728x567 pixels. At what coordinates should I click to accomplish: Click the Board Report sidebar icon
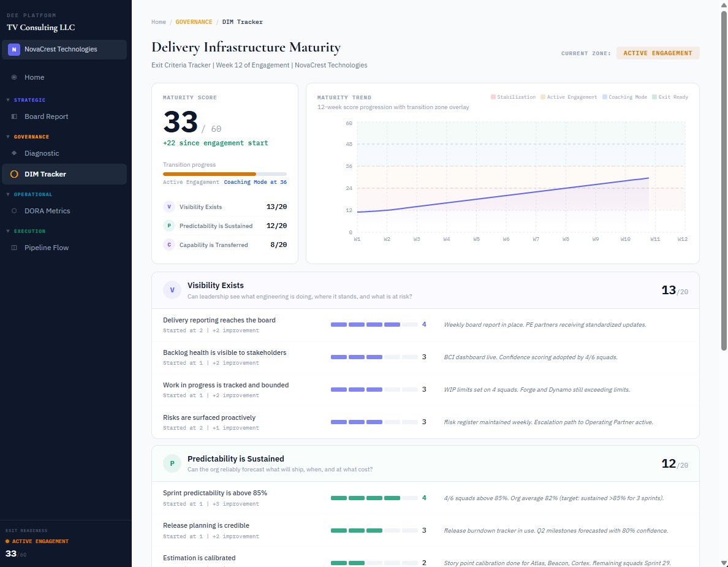14,116
